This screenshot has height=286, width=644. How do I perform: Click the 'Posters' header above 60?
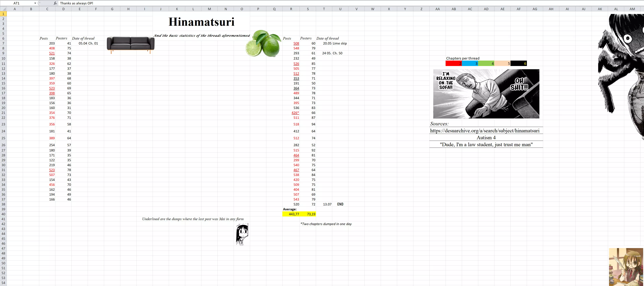point(306,39)
